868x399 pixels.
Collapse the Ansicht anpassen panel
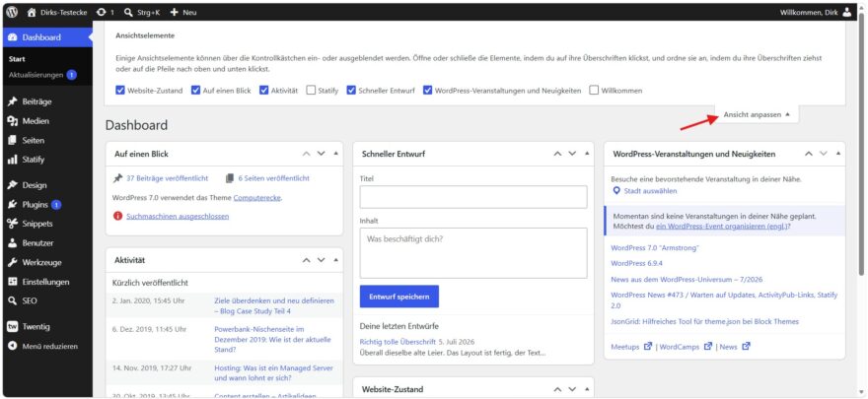pos(757,115)
